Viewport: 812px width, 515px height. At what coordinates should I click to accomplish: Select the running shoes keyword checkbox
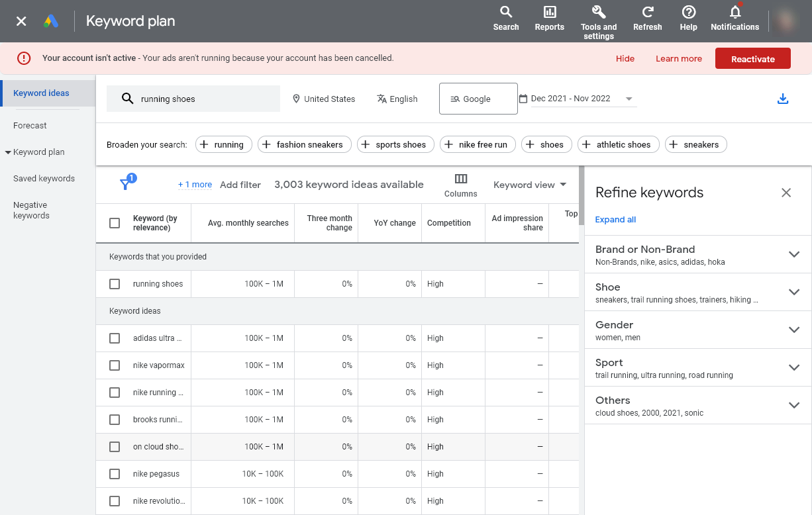click(115, 284)
